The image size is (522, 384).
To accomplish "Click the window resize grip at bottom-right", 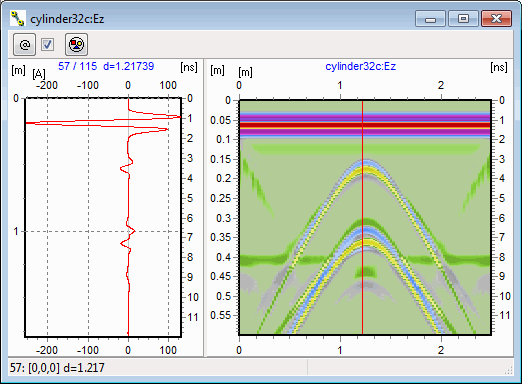I will point(509,370).
